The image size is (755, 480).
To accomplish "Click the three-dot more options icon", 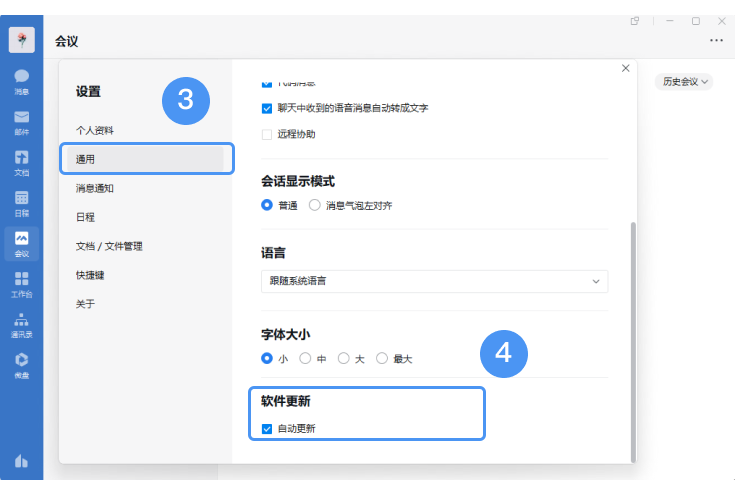I will [716, 41].
